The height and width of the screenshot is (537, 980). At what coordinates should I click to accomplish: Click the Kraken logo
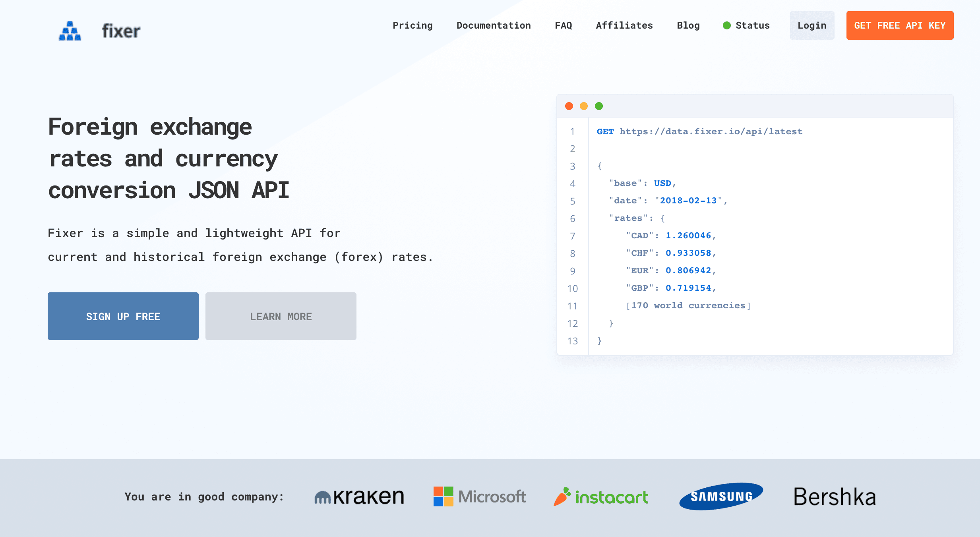point(359,496)
